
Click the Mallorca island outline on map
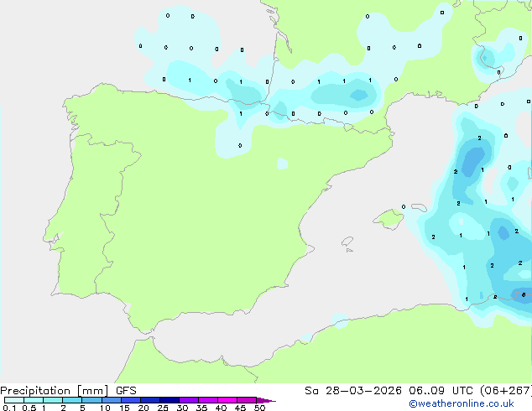[389, 219]
